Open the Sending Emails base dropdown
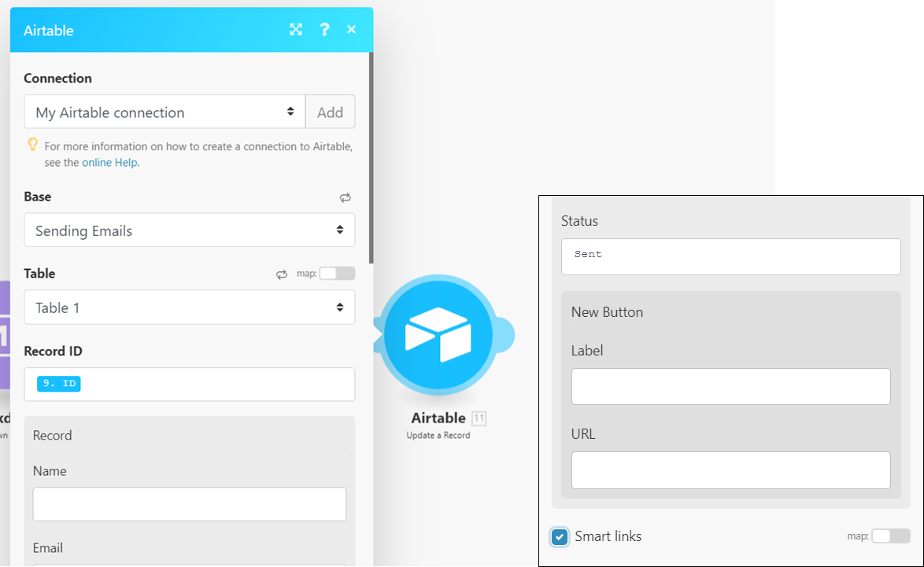 tap(190, 230)
